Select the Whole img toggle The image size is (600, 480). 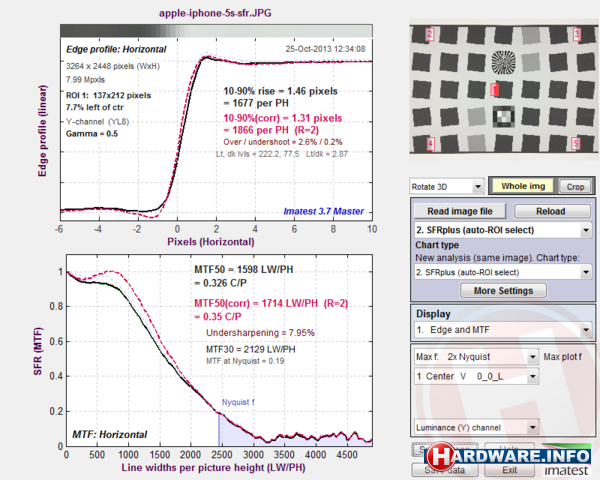tap(523, 186)
